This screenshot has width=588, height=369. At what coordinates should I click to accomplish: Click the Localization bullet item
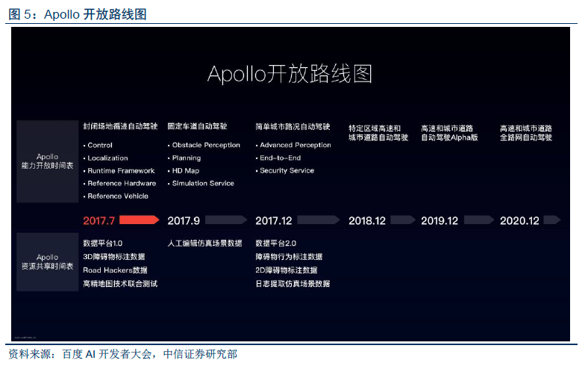(105, 158)
